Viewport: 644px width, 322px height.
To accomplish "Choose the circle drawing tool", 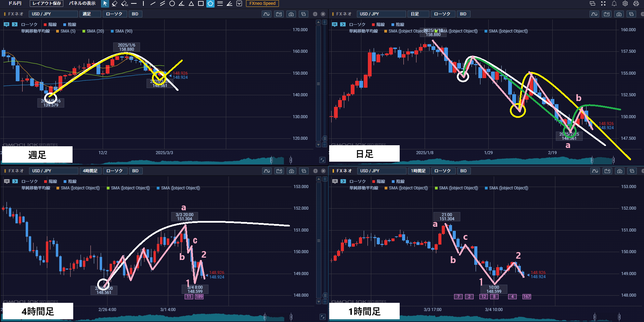I will (x=172, y=3).
